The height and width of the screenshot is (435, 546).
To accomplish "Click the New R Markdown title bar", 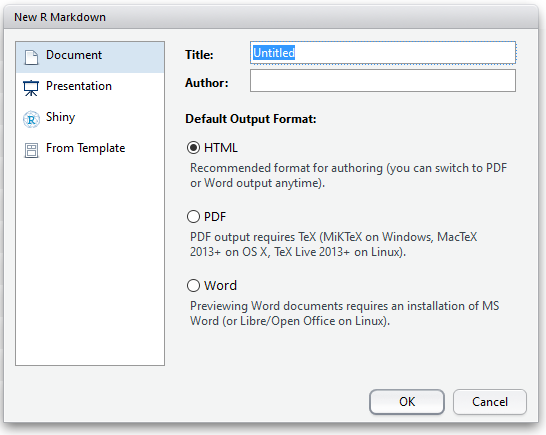I will pyautogui.click(x=271, y=17).
